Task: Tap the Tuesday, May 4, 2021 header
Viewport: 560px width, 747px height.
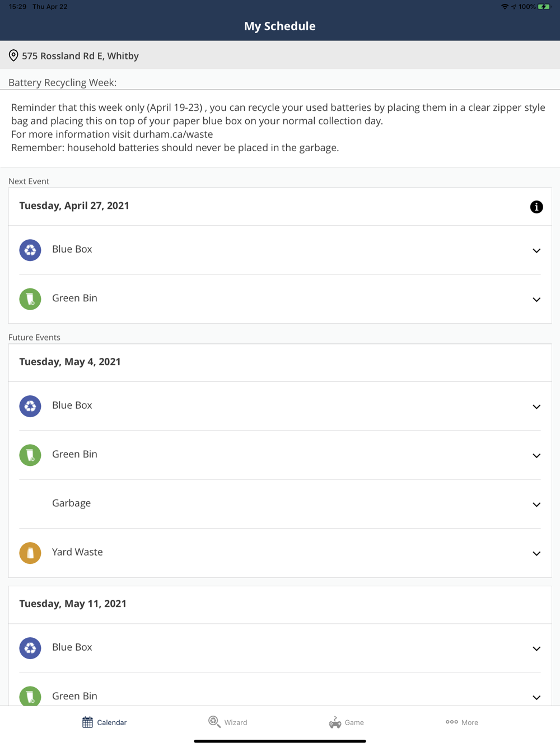Action: 70,362
